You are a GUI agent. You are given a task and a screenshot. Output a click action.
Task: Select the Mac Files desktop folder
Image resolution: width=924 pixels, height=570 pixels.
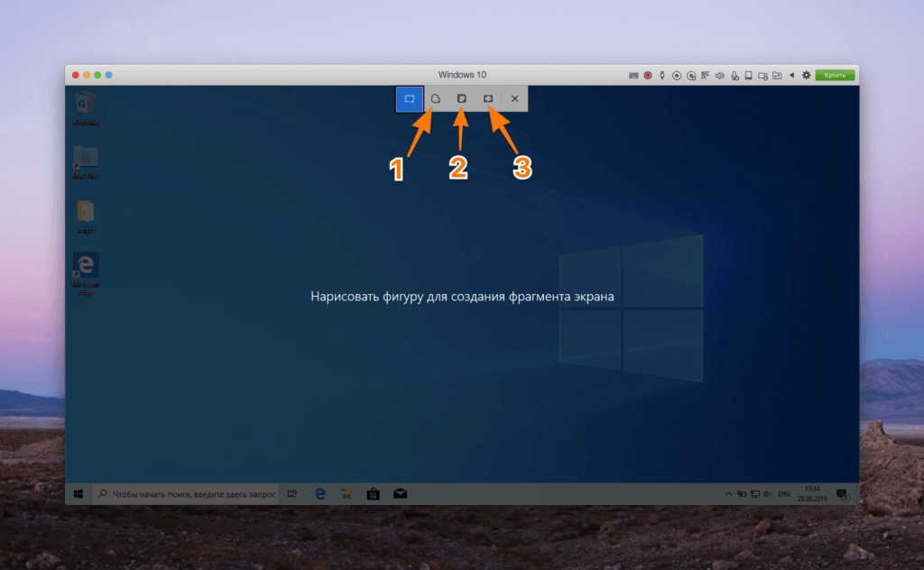click(86, 162)
